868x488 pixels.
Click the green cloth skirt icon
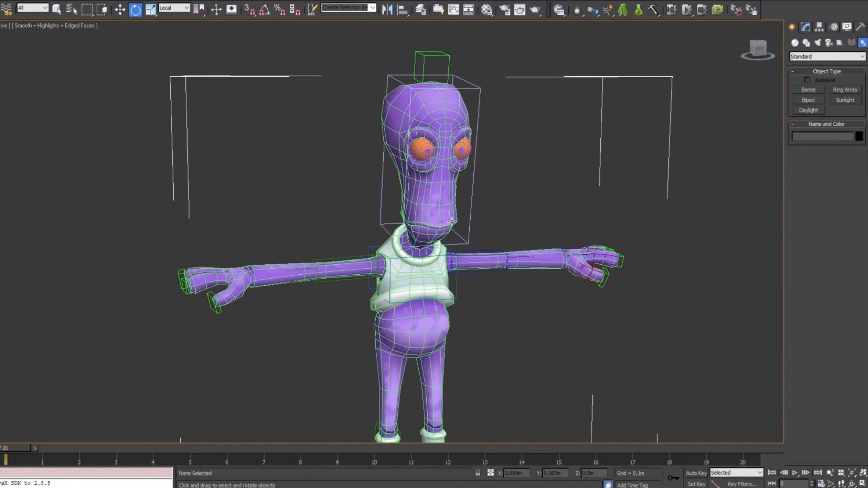pyautogui.click(x=622, y=9)
